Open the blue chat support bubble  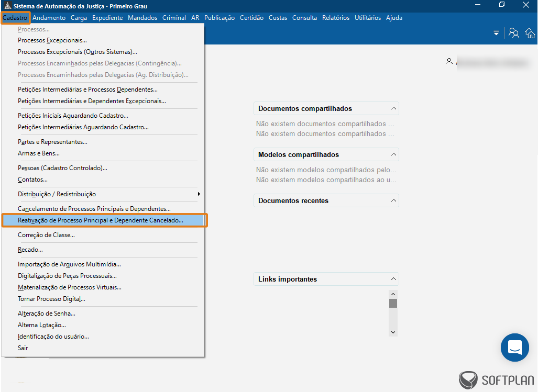tap(514, 348)
